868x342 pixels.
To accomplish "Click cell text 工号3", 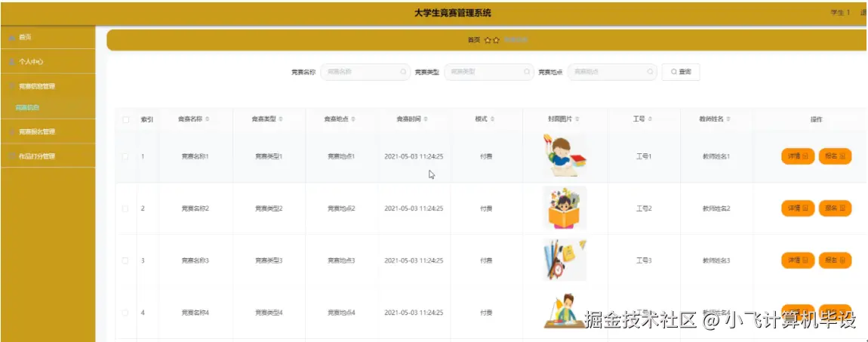I will tap(644, 260).
